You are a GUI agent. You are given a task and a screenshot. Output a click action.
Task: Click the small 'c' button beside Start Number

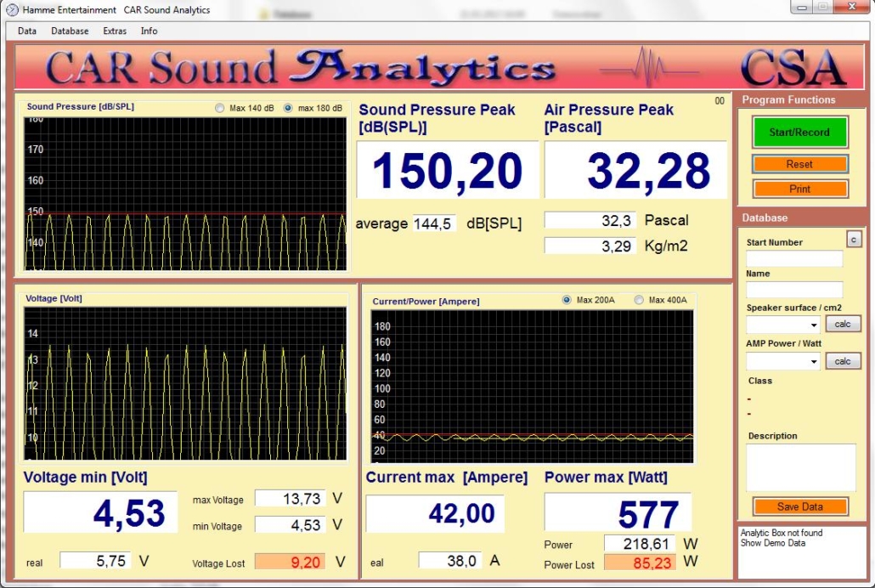pyautogui.click(x=854, y=240)
